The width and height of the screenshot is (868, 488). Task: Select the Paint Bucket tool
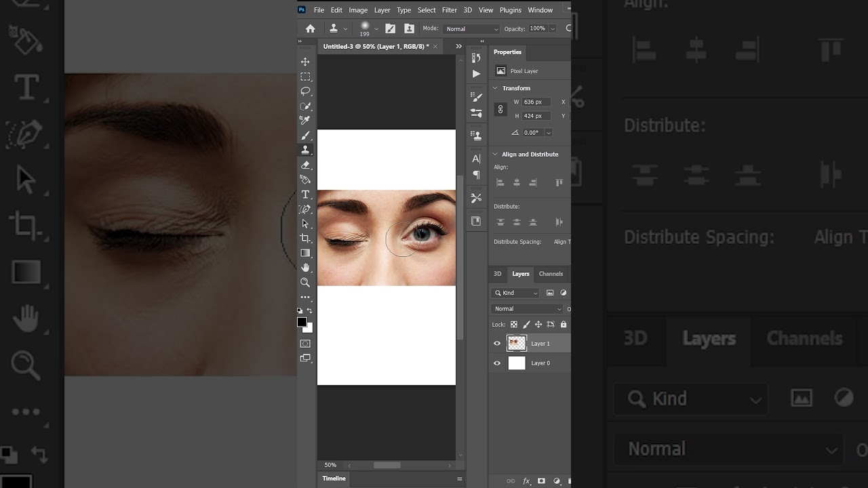pos(305,180)
